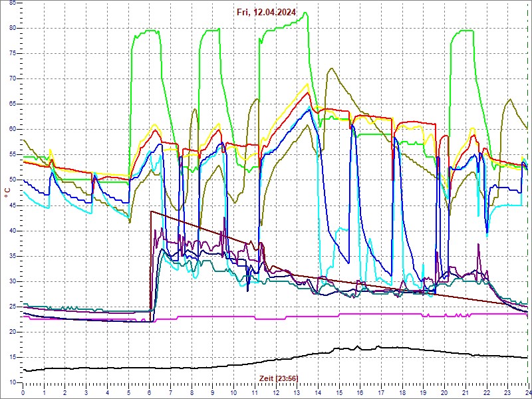Select the 75 value on temperature axis

click(x=13, y=54)
